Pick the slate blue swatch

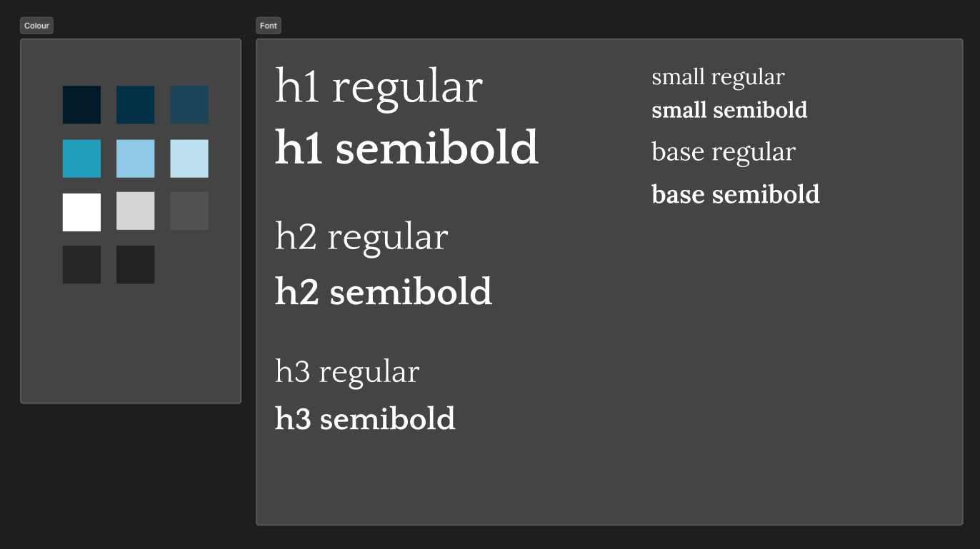(189, 104)
